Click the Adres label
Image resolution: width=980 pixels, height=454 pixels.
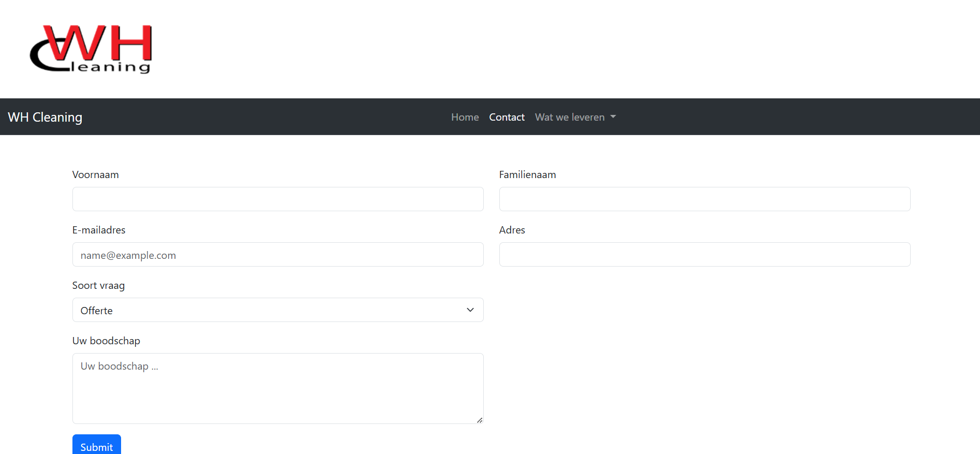[512, 230]
